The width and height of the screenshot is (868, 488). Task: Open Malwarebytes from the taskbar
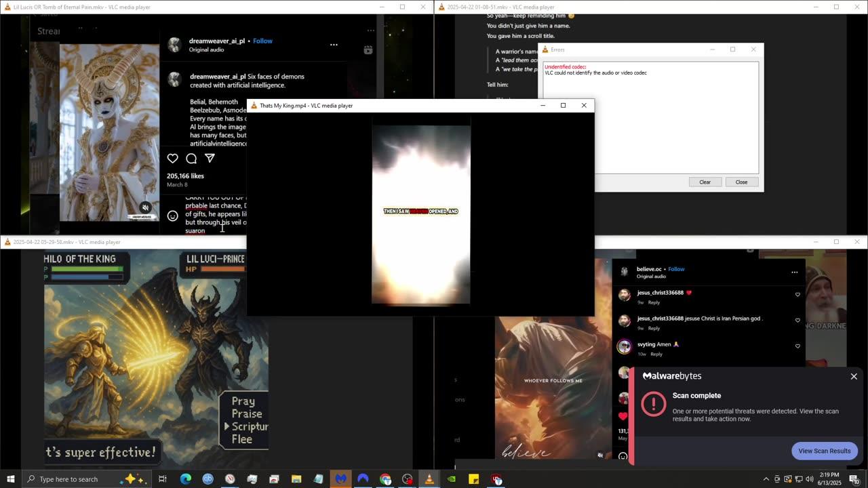(x=341, y=479)
